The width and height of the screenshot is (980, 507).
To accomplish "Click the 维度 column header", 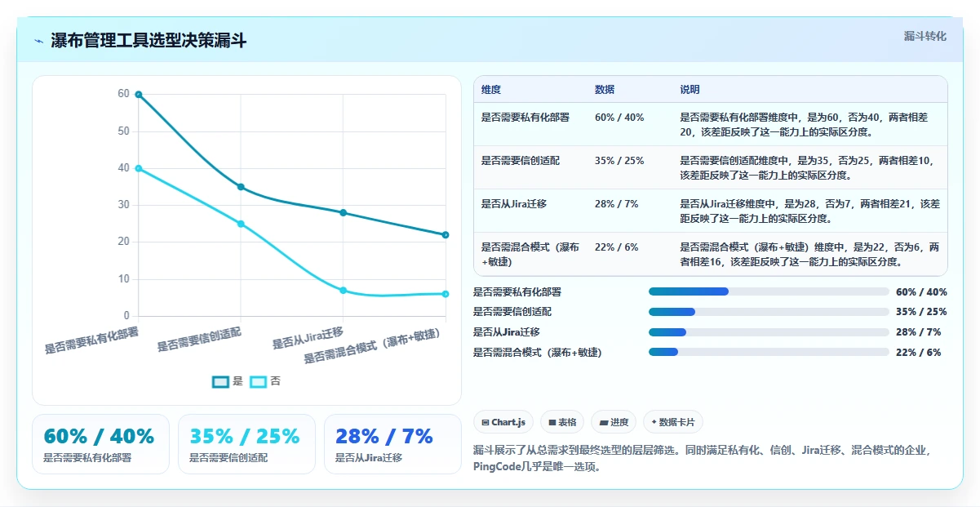I will (x=491, y=90).
